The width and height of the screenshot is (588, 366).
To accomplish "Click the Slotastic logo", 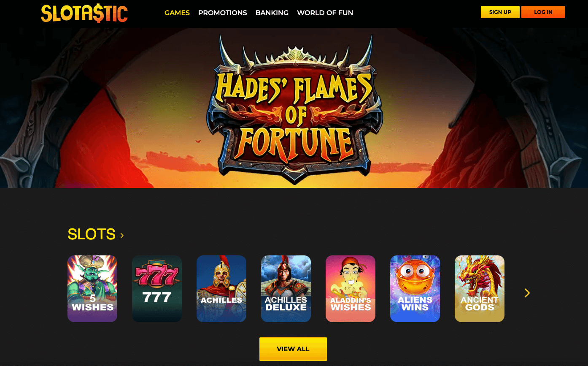I will 84,14.
